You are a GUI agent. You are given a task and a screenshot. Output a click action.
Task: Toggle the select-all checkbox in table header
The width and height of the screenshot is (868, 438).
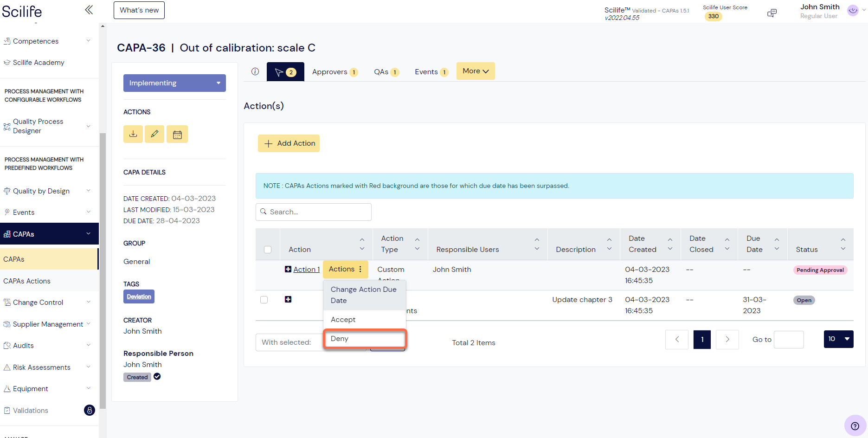tap(268, 250)
